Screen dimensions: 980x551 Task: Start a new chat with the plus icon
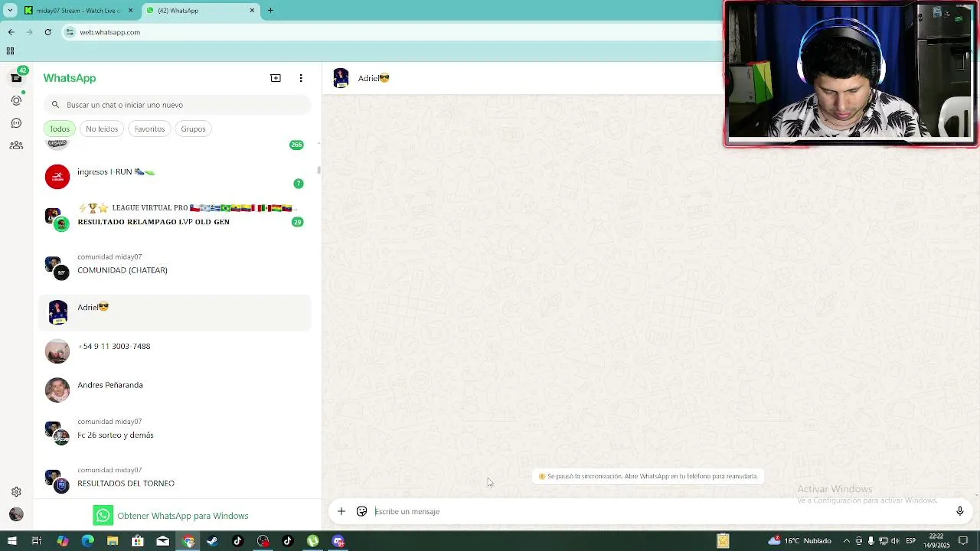click(x=276, y=78)
